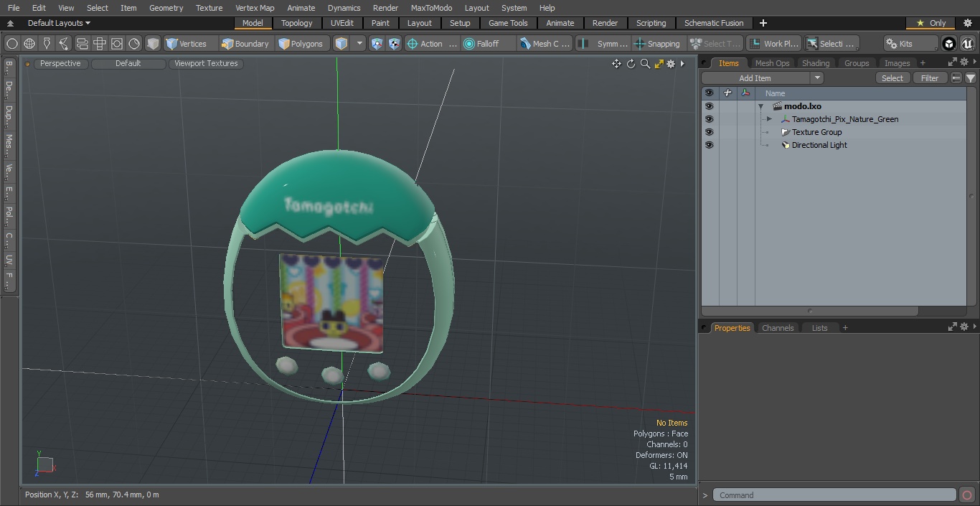Click the Items panel gear icon
Image resolution: width=980 pixels, height=506 pixels.
966,62
